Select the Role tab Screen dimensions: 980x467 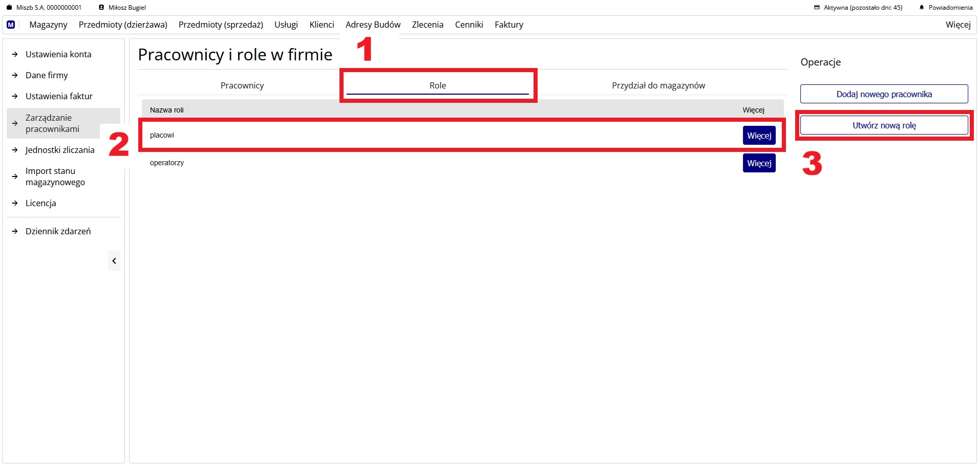[x=437, y=85]
